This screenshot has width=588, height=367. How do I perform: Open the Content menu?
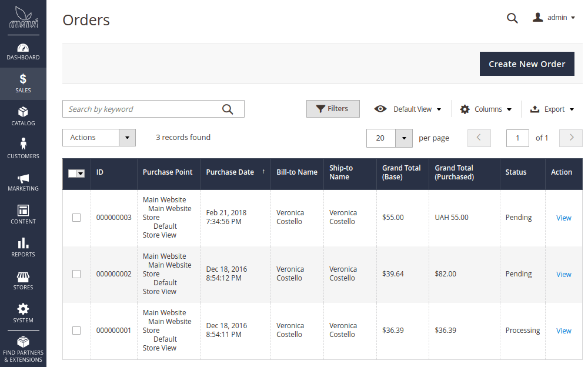[x=24, y=215]
